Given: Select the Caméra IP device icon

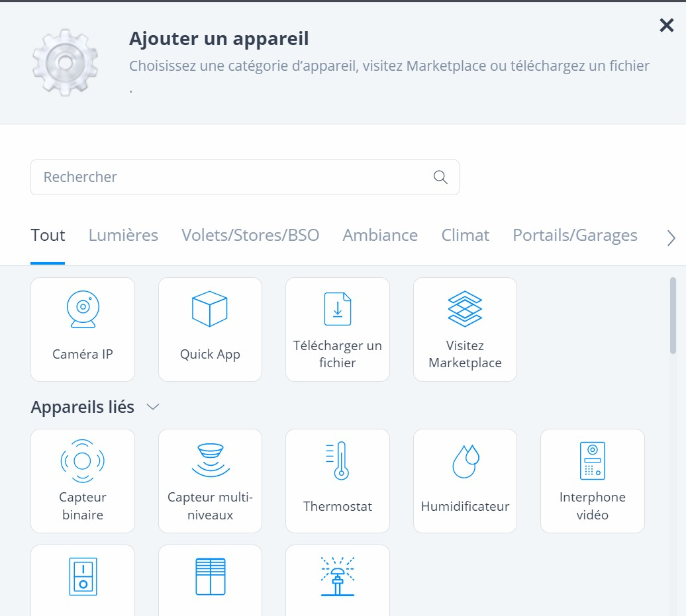Looking at the screenshot, I should tap(83, 310).
